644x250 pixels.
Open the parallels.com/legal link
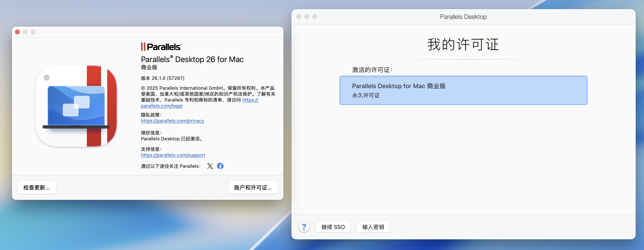tap(161, 106)
